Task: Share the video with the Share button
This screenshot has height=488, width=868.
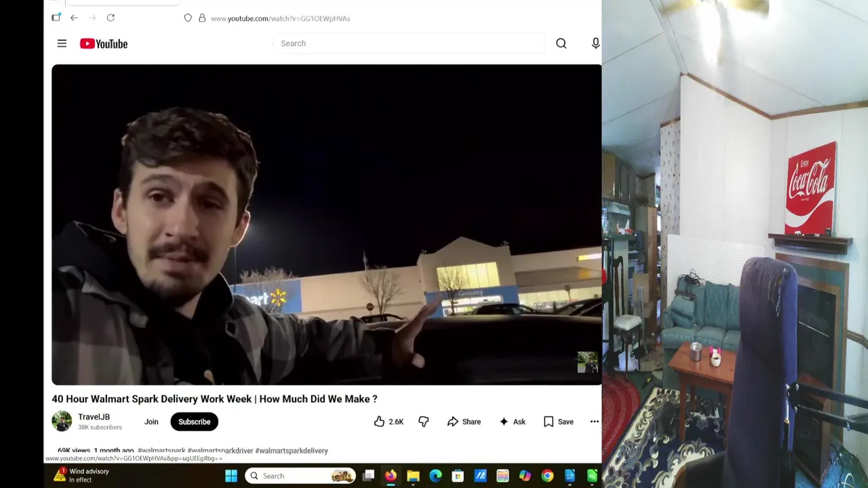Action: pyautogui.click(x=464, y=422)
